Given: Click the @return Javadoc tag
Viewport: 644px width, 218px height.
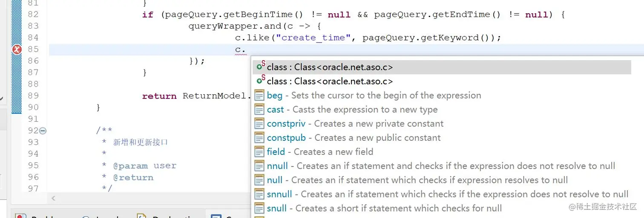Looking at the screenshot, I should pos(133,177).
